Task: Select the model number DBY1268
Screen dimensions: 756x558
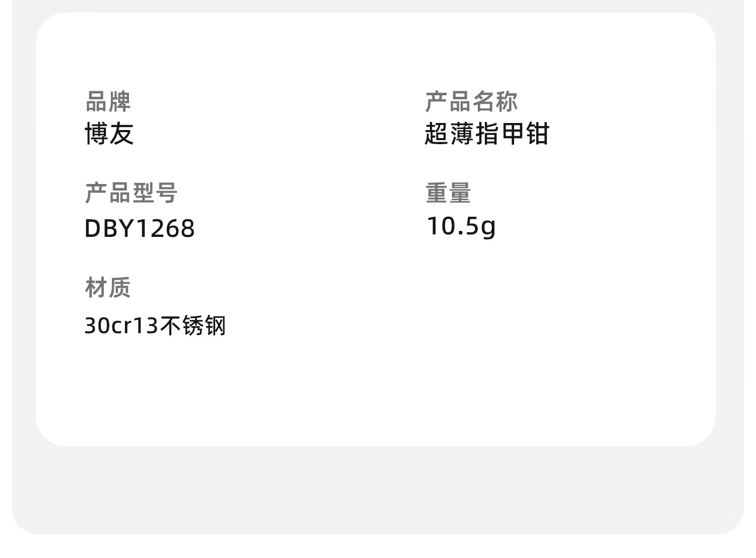Action: point(140,228)
